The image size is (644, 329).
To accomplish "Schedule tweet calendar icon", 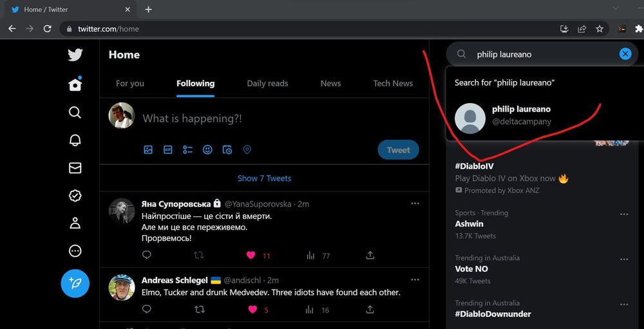I will coord(227,150).
